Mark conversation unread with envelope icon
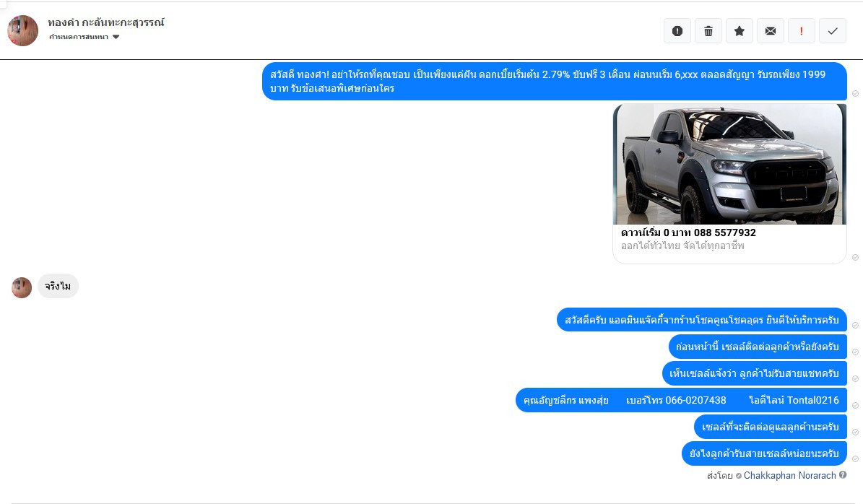 pyautogui.click(x=771, y=31)
